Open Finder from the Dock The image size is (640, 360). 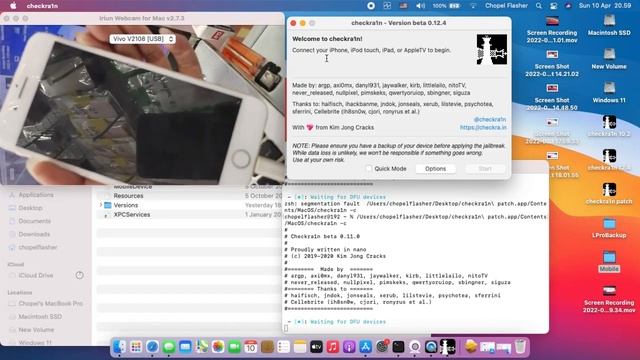[119, 347]
